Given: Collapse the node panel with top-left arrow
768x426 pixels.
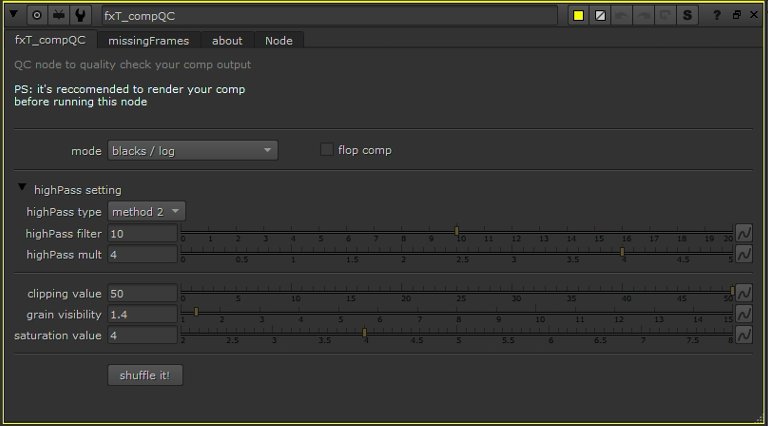Looking at the screenshot, I should tap(15, 16).
